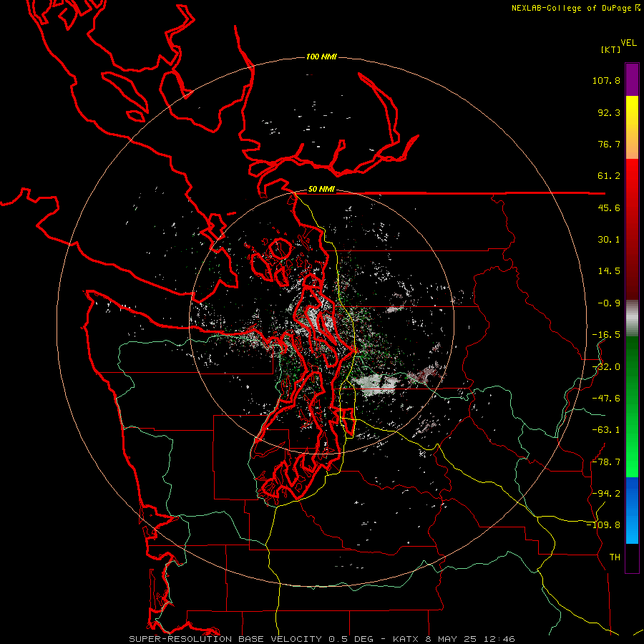Click the -94.2 velocity scale value

(606, 494)
